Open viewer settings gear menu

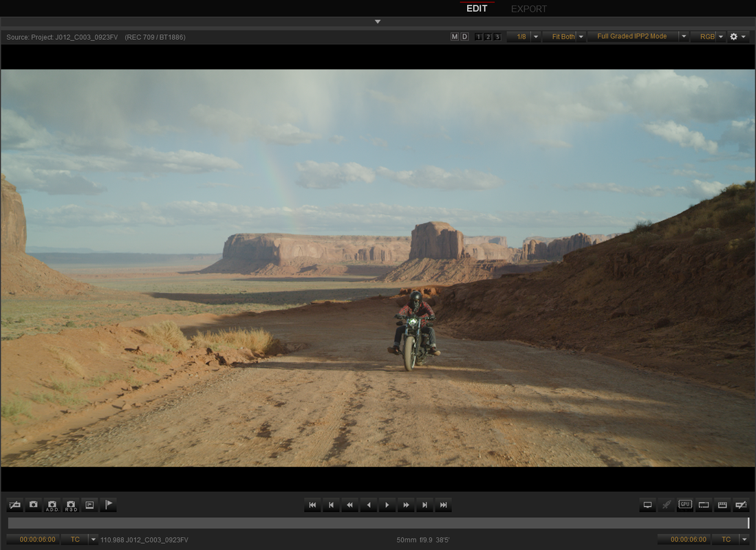pos(733,36)
